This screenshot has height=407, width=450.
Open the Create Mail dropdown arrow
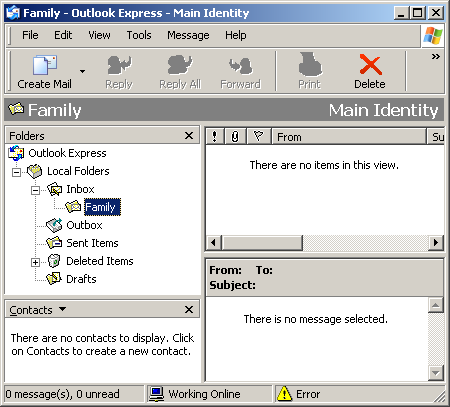point(82,71)
